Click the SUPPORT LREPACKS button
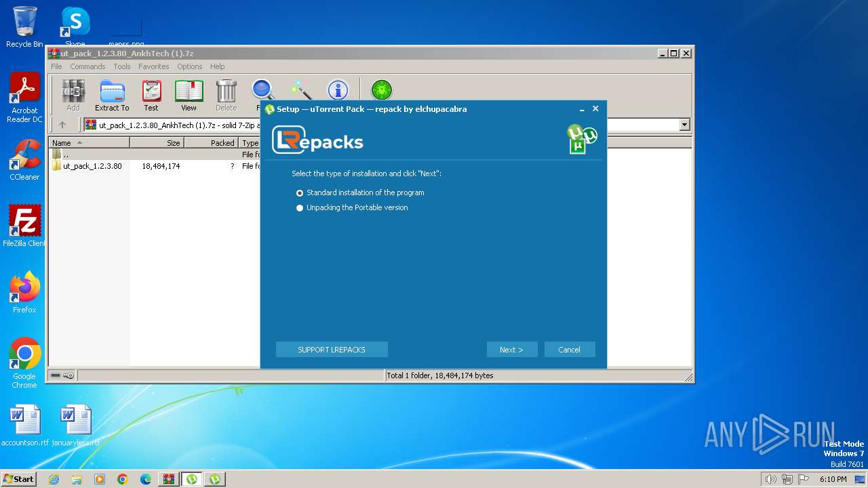This screenshot has width=868, height=488. pos(332,350)
